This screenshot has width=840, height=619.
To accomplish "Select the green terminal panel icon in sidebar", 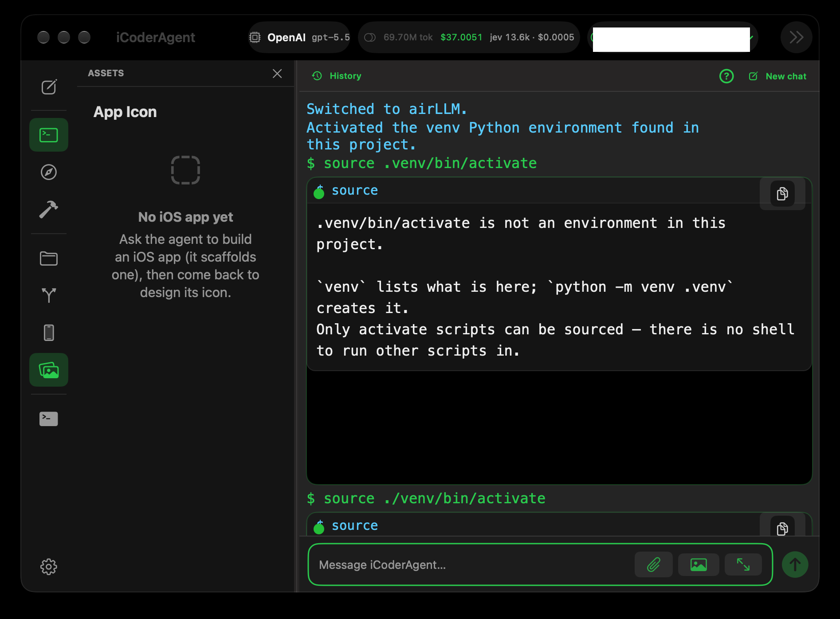I will 49,135.
